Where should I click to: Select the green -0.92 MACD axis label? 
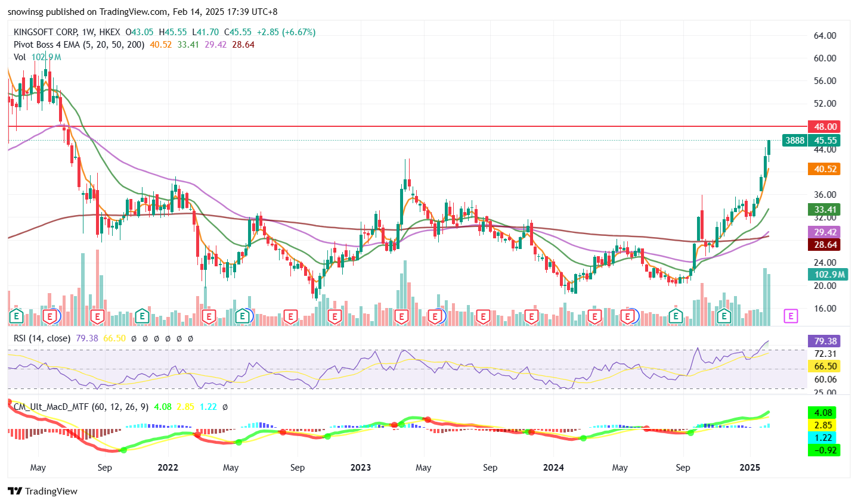(x=823, y=450)
